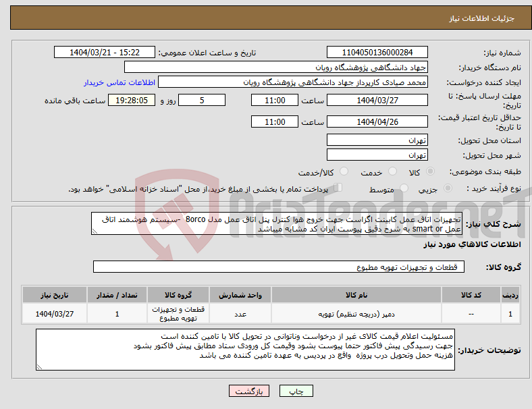Click the label شرح کلی نیاز

click(x=494, y=224)
